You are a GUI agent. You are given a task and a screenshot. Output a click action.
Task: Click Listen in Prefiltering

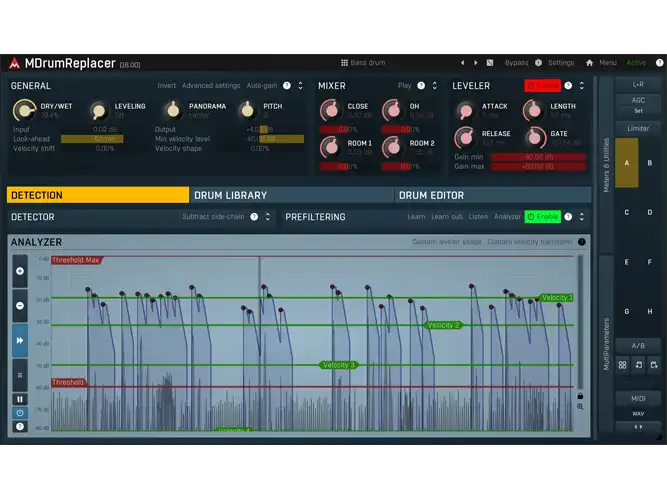coord(478,217)
